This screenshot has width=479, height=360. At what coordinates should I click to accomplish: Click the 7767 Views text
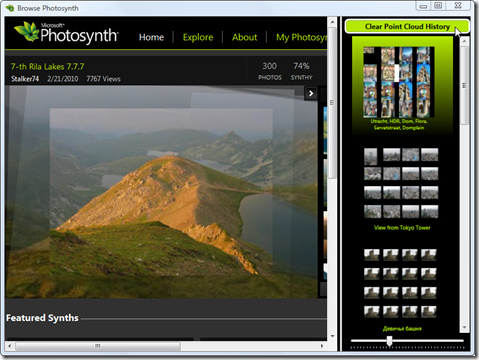[103, 79]
